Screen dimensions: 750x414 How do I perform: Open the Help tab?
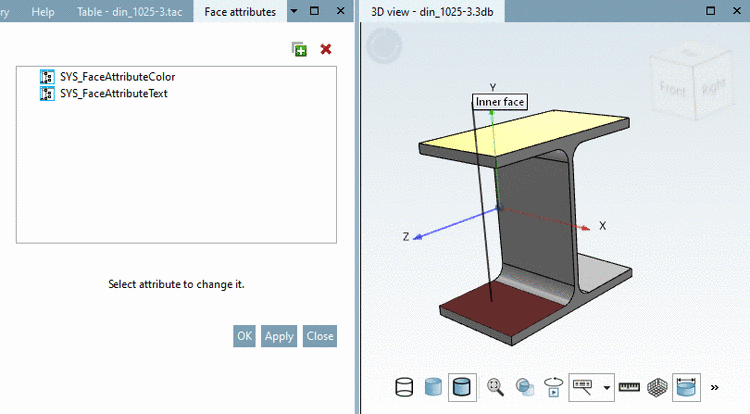point(43,11)
